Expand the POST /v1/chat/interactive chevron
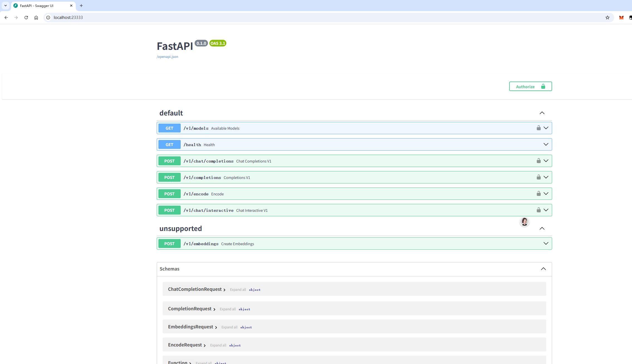 pyautogui.click(x=546, y=210)
